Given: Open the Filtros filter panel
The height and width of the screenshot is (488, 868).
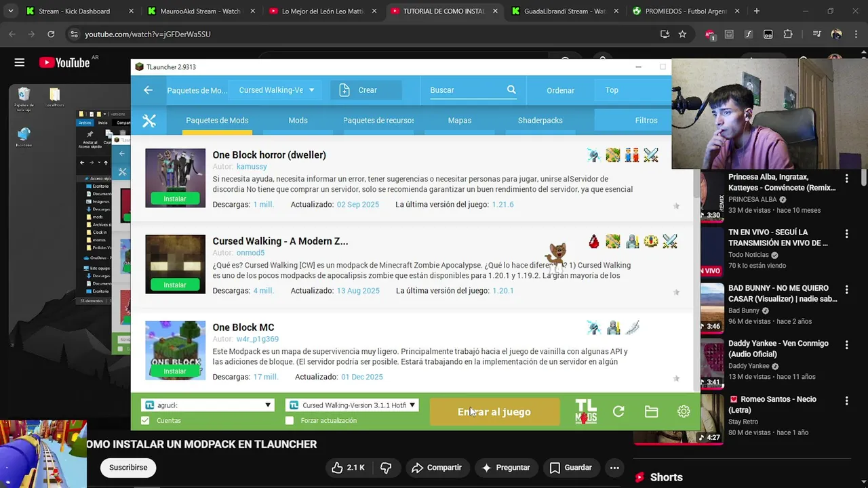Looking at the screenshot, I should coord(646,121).
